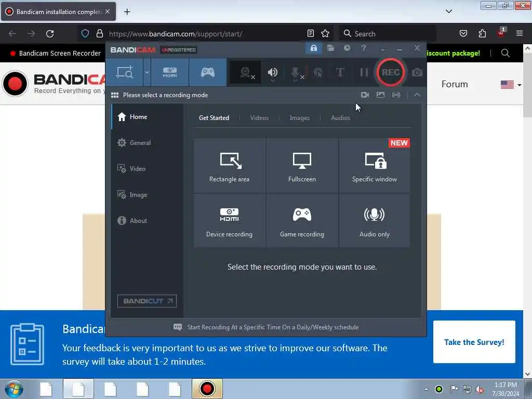The image size is (532, 399).
Task: Open General settings in Bandicam sidebar
Action: (147, 143)
